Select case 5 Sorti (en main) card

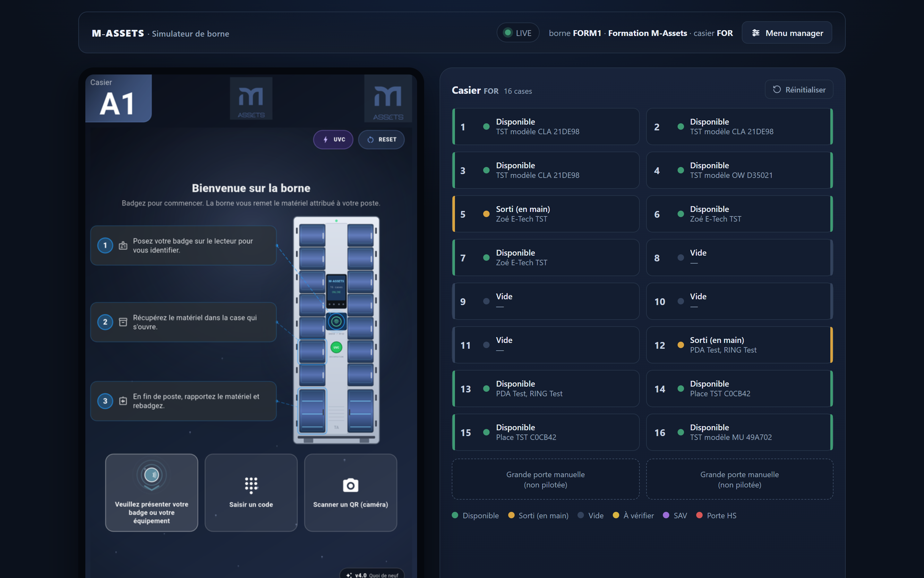pyautogui.click(x=545, y=214)
